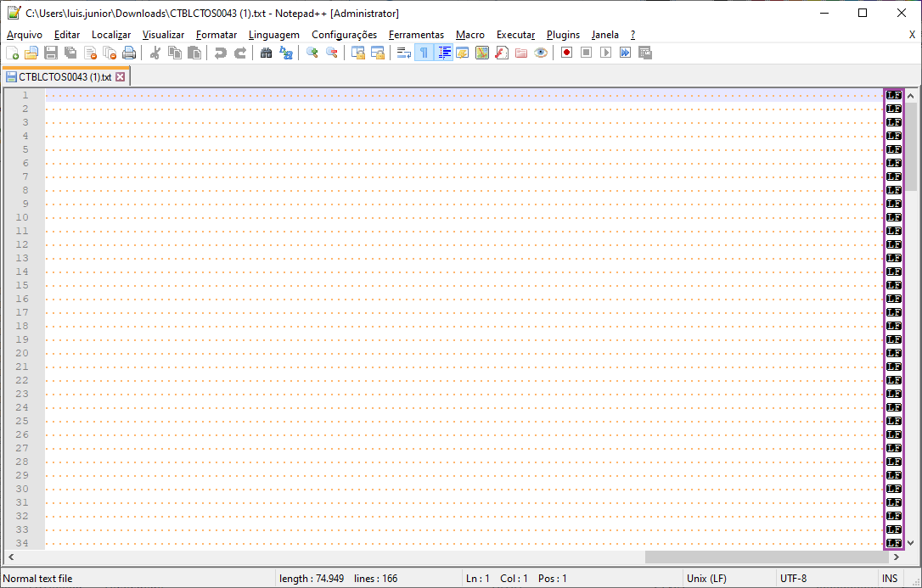922x588 pixels.
Task: Open the user defined language dialog icon
Action: 463,53
